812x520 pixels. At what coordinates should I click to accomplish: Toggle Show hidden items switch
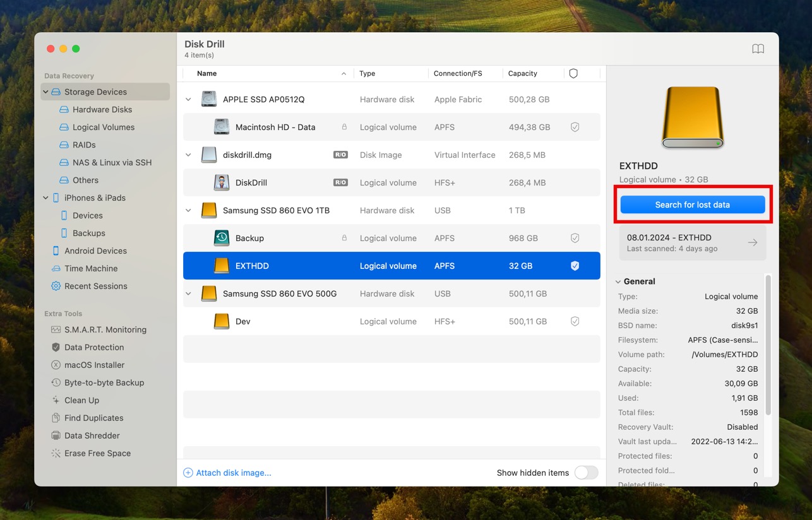[586, 473]
